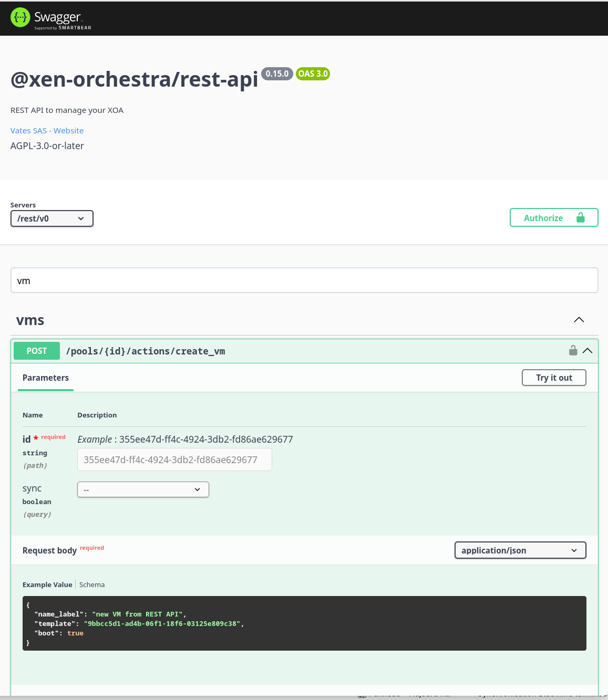Click the 0.15.0 version badge
This screenshot has width=608, height=700.
(x=277, y=74)
